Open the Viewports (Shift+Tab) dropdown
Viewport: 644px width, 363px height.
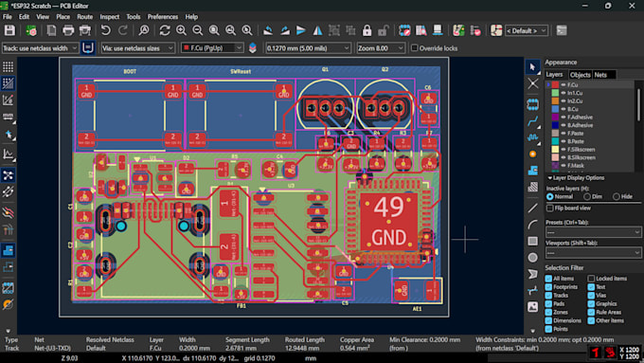tap(593, 253)
